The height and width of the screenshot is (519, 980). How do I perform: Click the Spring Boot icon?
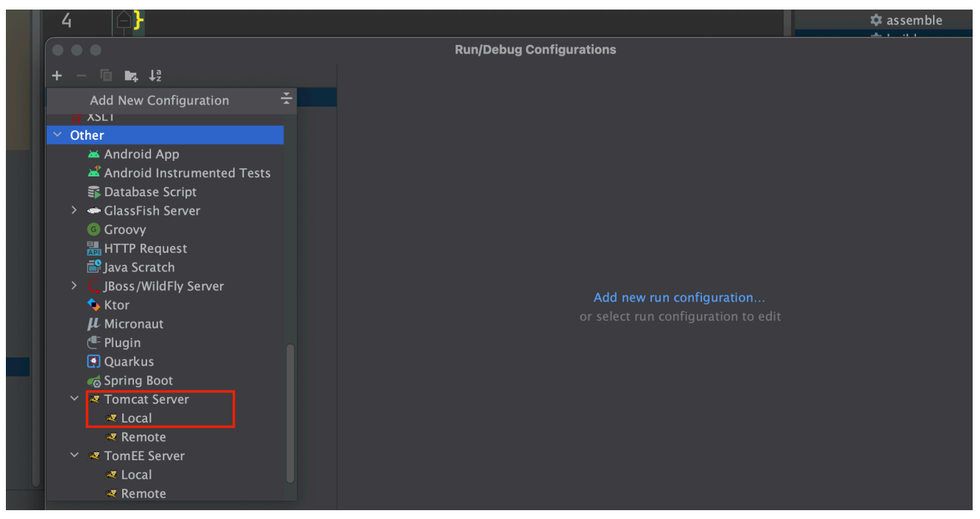93,381
